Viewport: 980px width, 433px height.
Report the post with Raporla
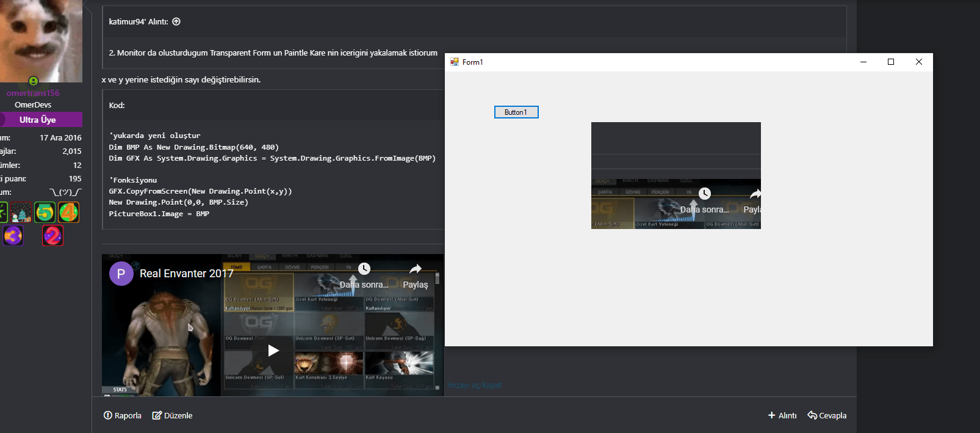123,415
